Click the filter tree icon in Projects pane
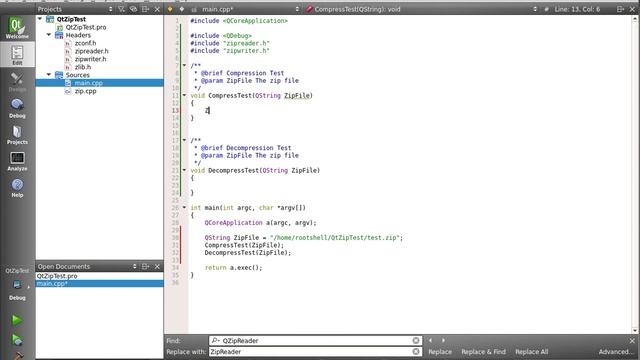This screenshot has height=360, width=640. pos(122,9)
